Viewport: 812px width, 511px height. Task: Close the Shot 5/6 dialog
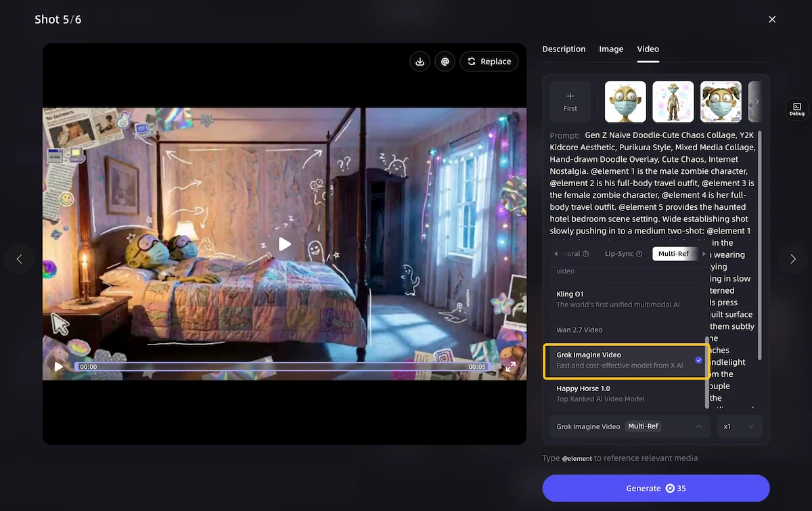[772, 20]
